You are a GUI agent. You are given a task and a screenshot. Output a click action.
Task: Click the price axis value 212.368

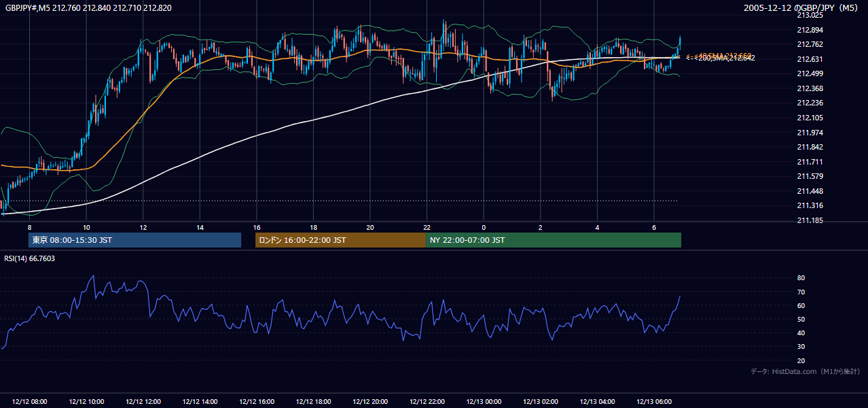coord(810,88)
